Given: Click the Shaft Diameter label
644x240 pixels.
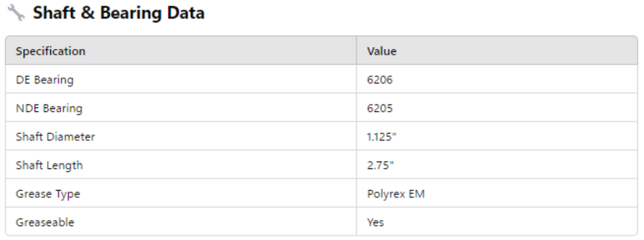Looking at the screenshot, I should click(x=55, y=137).
